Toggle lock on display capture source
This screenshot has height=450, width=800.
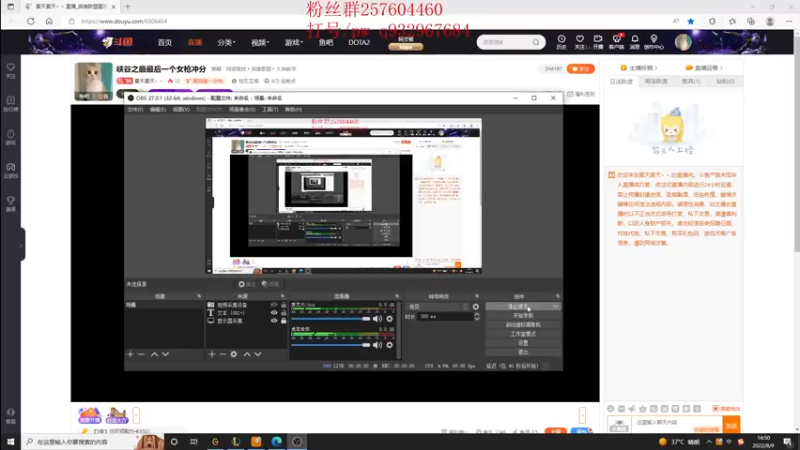[x=284, y=321]
